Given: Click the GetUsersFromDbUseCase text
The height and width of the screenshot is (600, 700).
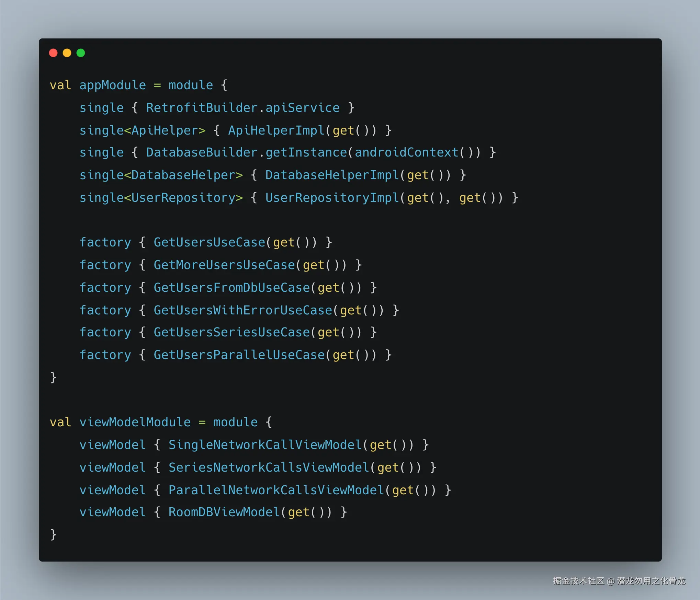Looking at the screenshot, I should click(x=232, y=288).
